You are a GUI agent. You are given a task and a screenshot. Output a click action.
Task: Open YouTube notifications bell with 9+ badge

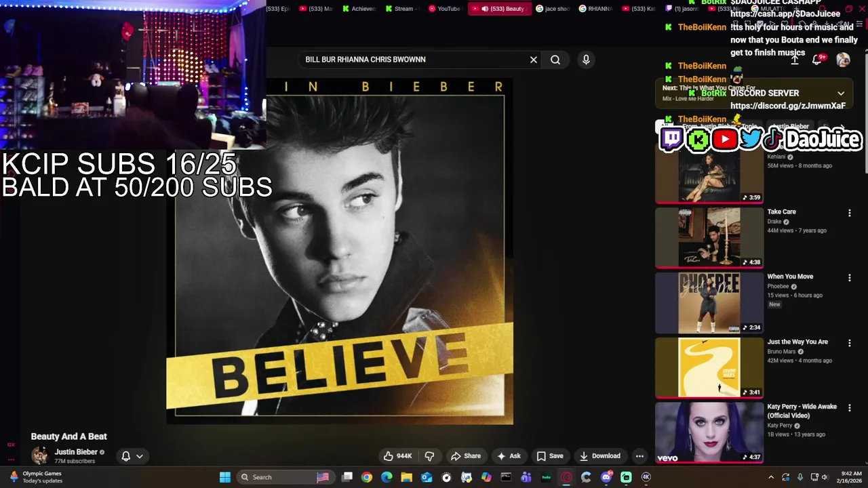tap(818, 60)
